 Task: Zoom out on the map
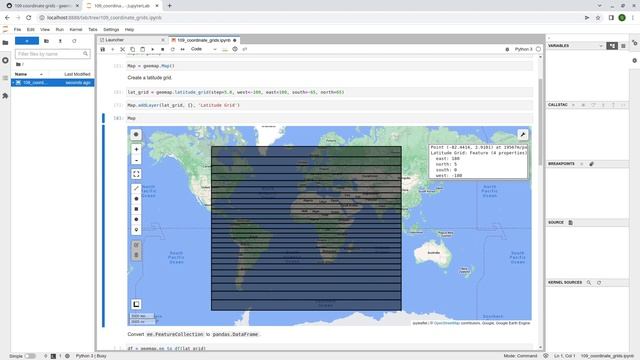point(136,160)
